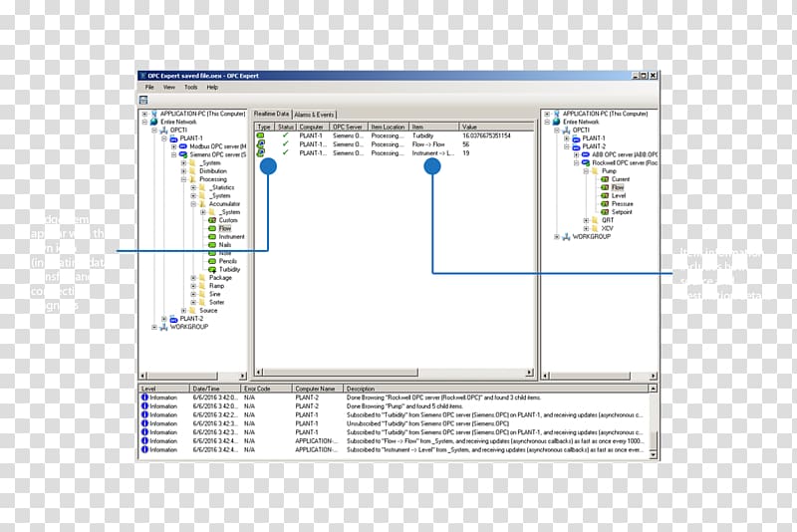This screenshot has height=532, width=797.
Task: Click the Pump folder icon
Action: tap(595, 171)
